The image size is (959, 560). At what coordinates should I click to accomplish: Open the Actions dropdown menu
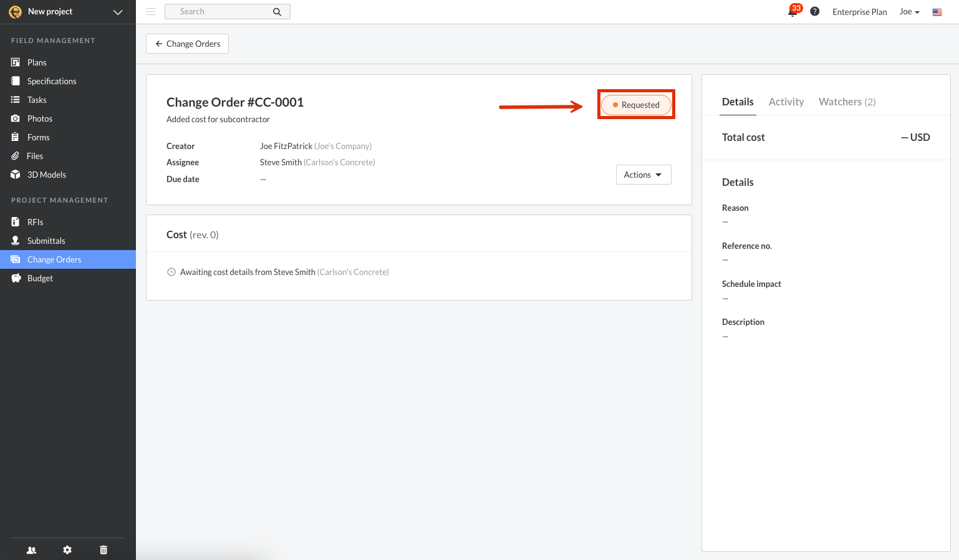[x=643, y=175]
